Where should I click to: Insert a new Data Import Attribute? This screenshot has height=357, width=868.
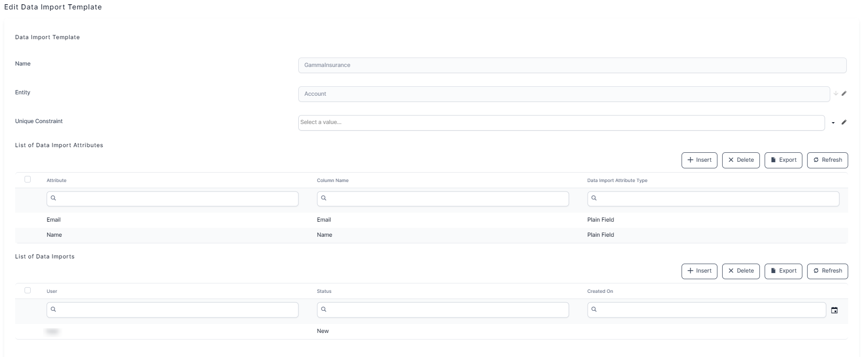tap(699, 160)
